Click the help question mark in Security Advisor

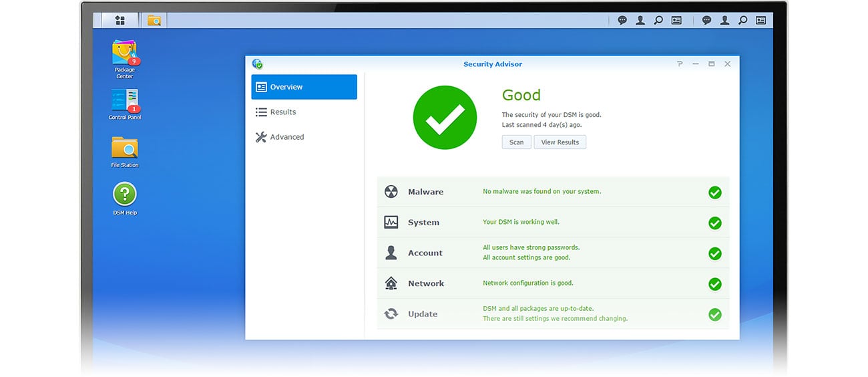[x=680, y=64]
